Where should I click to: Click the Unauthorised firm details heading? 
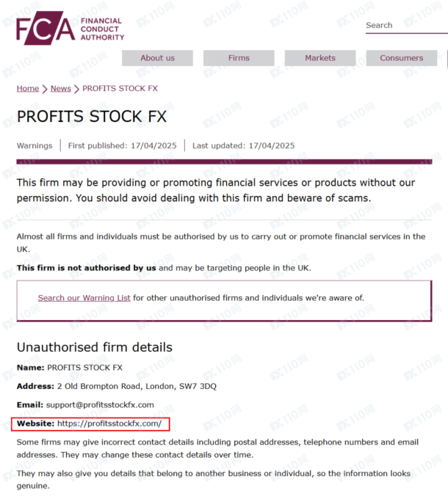pyautogui.click(x=95, y=347)
